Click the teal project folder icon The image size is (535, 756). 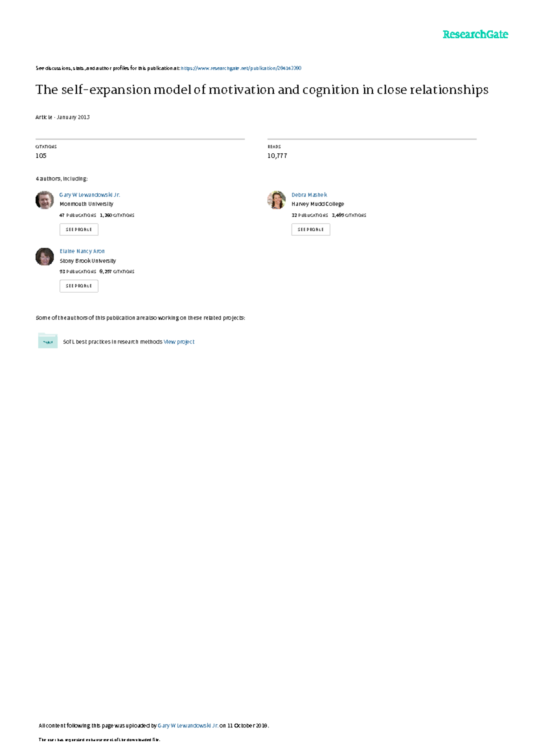click(x=48, y=341)
